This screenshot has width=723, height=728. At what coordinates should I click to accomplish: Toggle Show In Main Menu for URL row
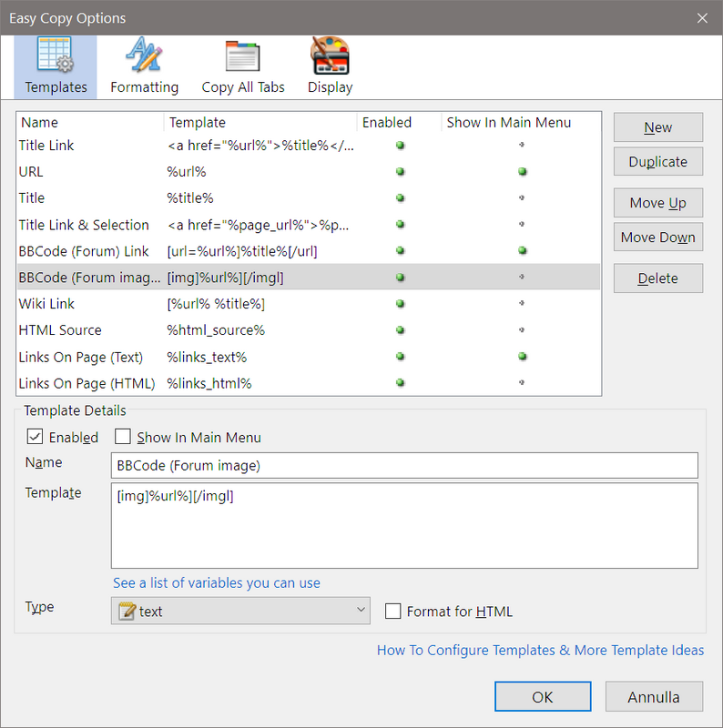pyautogui.click(x=523, y=172)
